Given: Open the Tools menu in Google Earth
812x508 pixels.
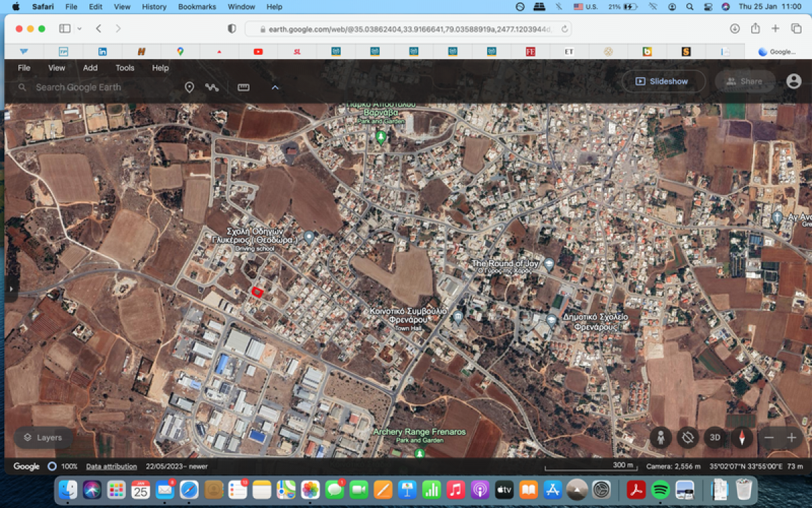Looking at the screenshot, I should click(x=125, y=68).
